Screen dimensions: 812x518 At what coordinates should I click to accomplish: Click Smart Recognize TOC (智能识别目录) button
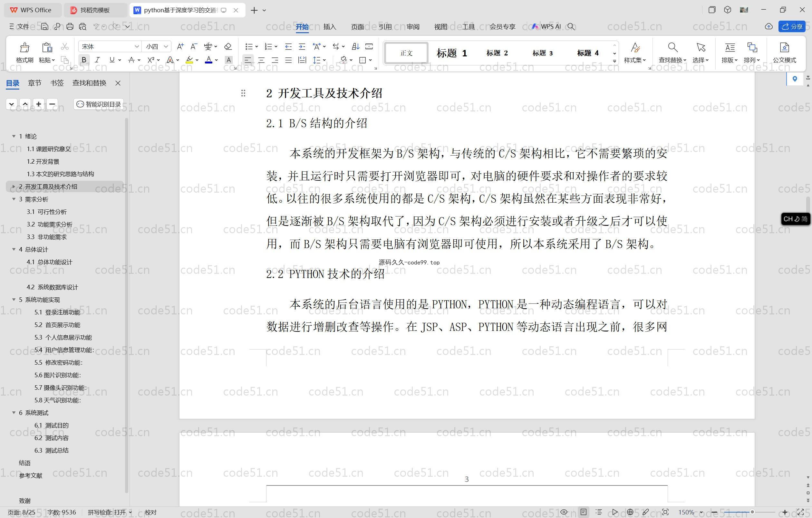(99, 104)
